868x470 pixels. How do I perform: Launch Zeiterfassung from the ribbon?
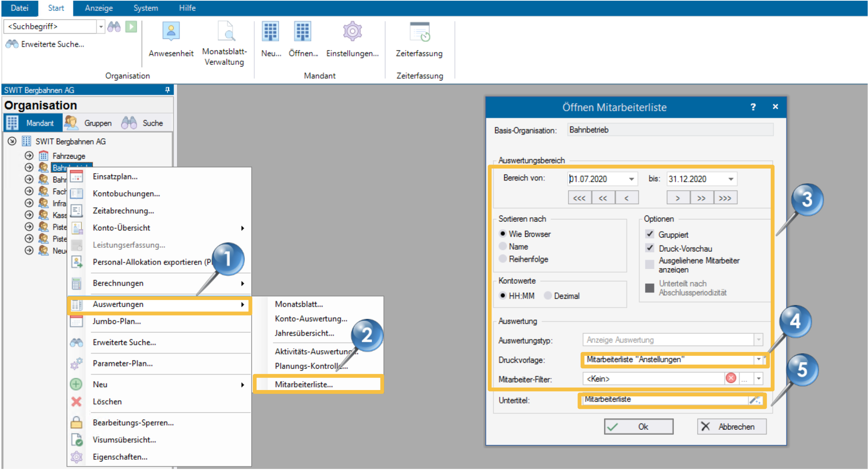coord(419,32)
